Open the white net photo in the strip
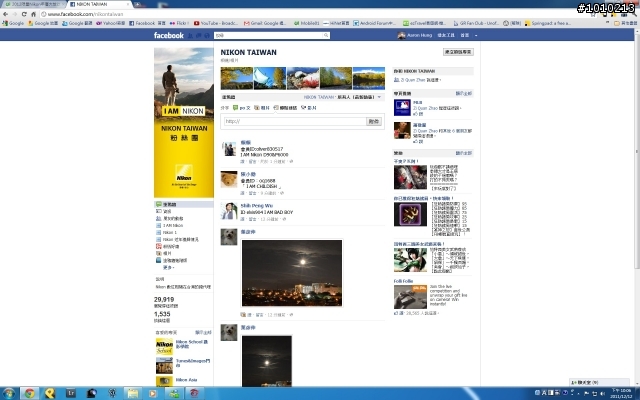This screenshot has height=400, width=640. (270, 78)
